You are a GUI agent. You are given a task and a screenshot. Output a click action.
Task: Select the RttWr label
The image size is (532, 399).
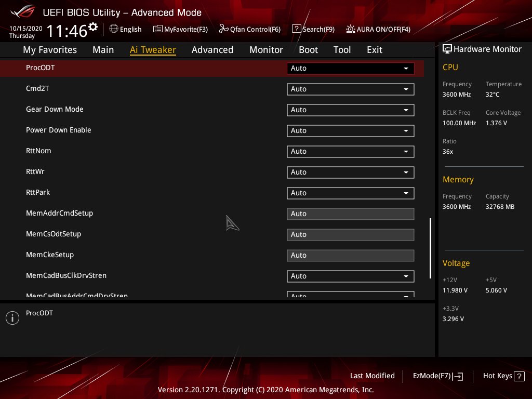pos(35,171)
